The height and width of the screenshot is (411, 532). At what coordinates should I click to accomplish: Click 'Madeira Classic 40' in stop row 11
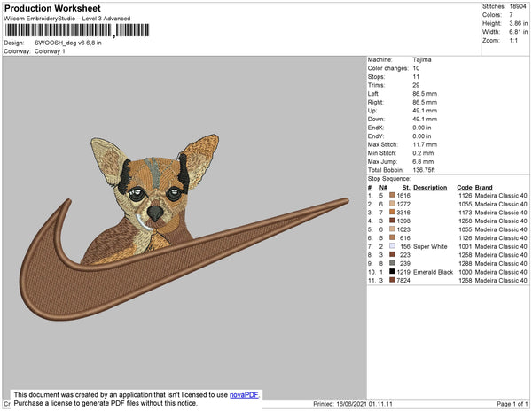(x=501, y=280)
